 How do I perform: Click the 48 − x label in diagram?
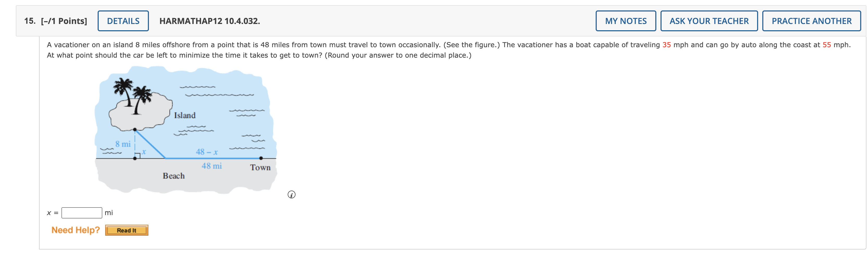tap(207, 152)
